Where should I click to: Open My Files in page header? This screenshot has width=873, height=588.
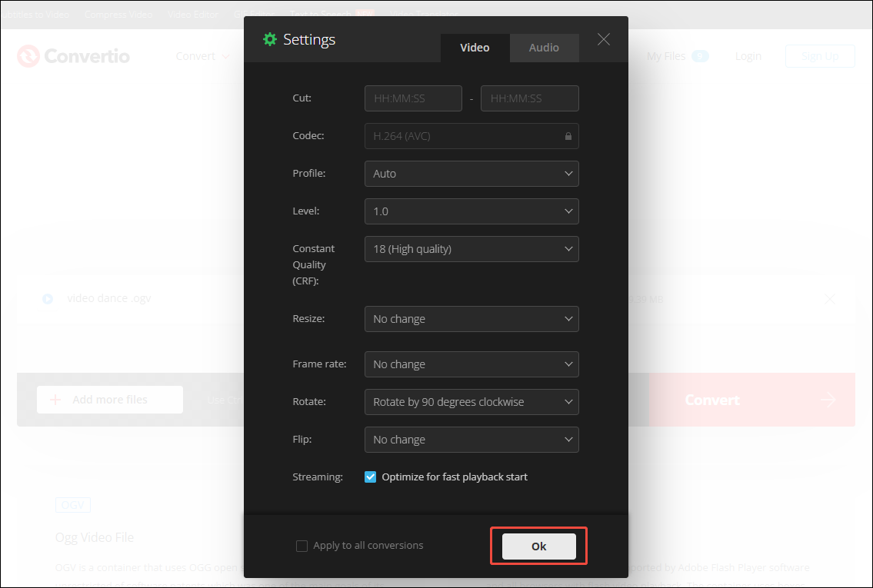coord(666,56)
